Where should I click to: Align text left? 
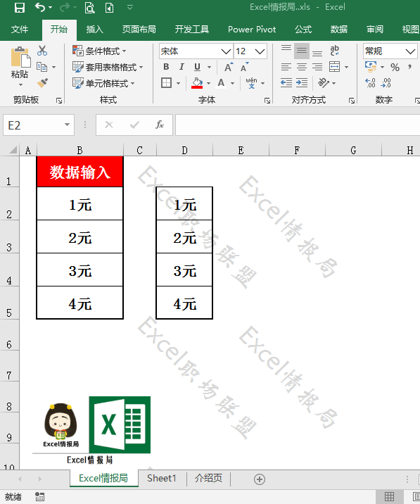point(286,67)
